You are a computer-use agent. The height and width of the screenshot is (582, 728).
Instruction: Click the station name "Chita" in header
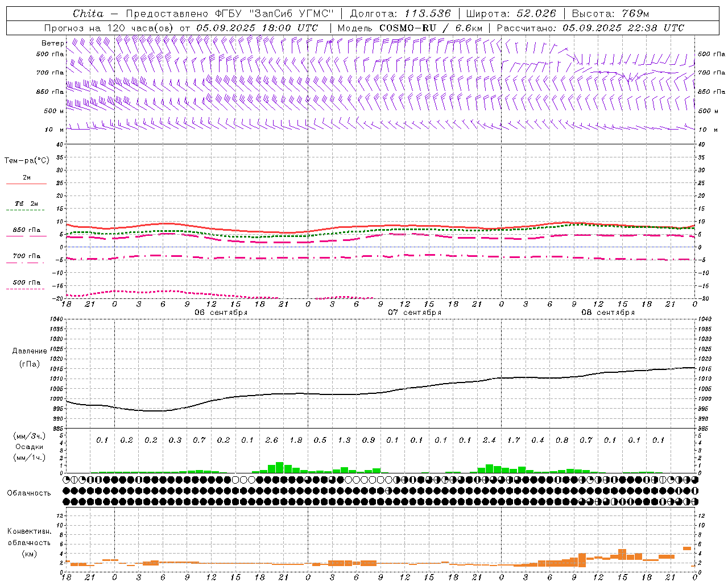[88, 14]
